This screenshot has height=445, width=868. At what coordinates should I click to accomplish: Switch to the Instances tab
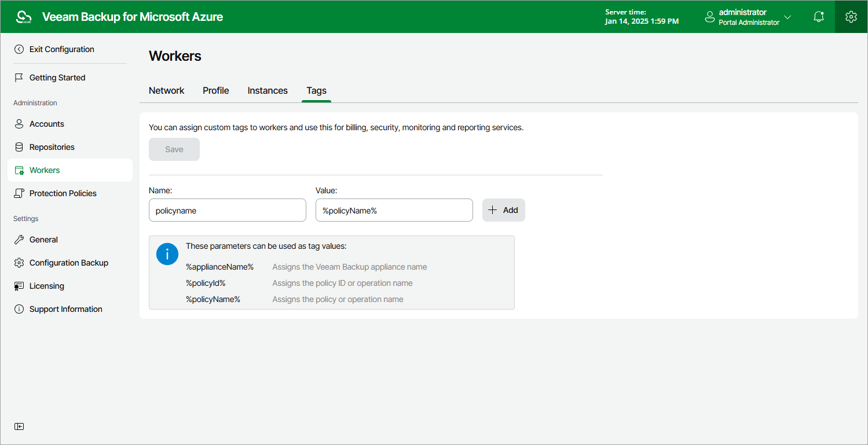point(268,90)
